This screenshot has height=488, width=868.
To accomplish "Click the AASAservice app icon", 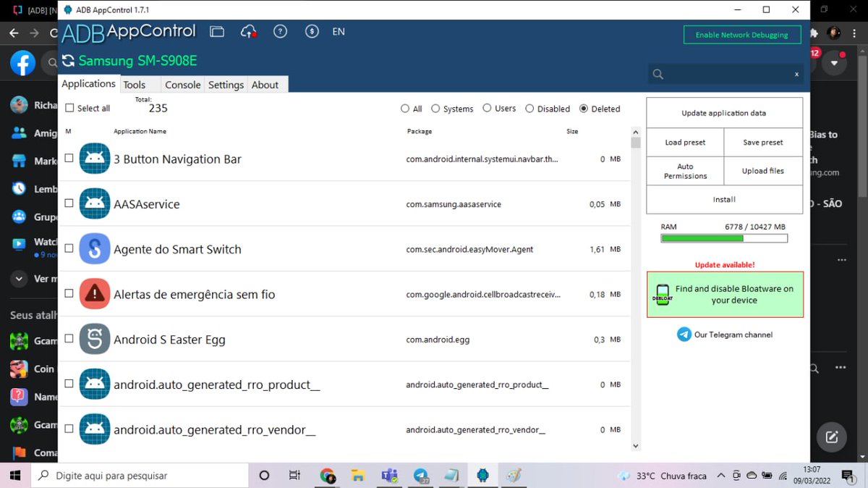I will [95, 203].
